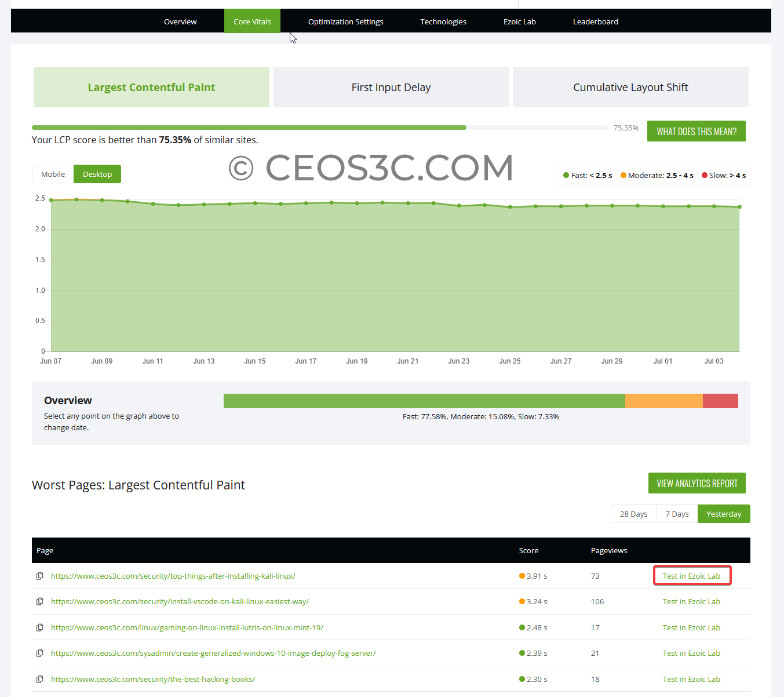784x697 pixels.
Task: Select the Jul 03 data point on graph
Action: [714, 206]
